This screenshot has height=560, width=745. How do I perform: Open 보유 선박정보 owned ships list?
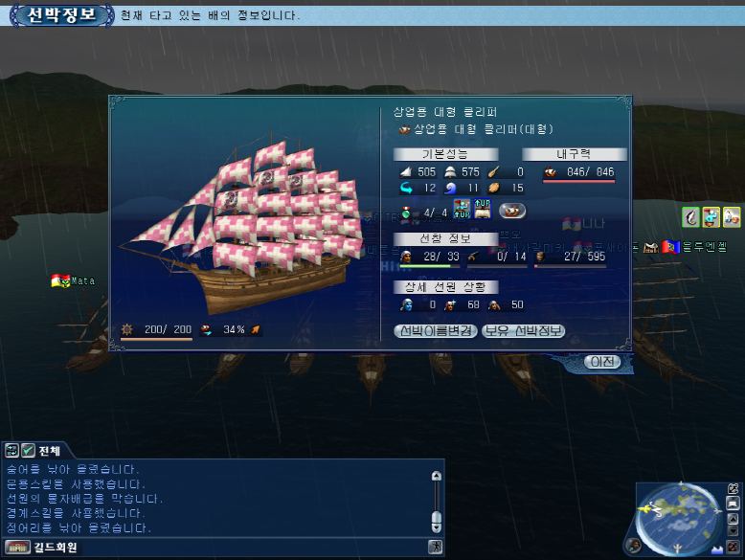pos(523,330)
